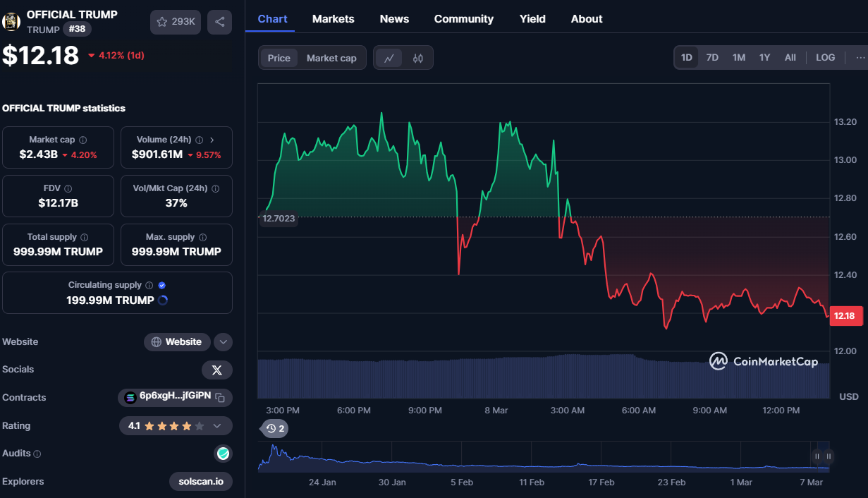Click the $12.17B FDV value
Viewport: 868px width, 498px height.
pos(59,203)
